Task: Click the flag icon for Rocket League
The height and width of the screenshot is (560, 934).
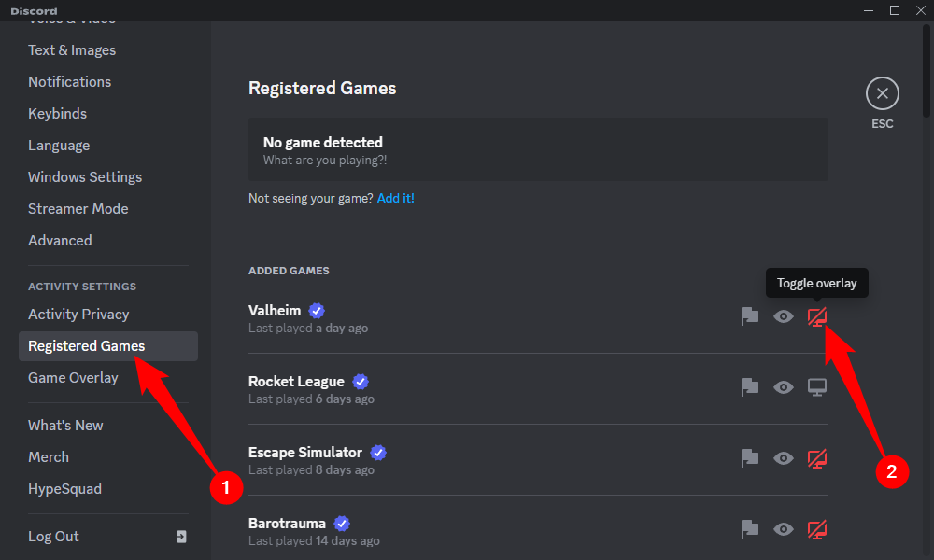Action: (749, 387)
